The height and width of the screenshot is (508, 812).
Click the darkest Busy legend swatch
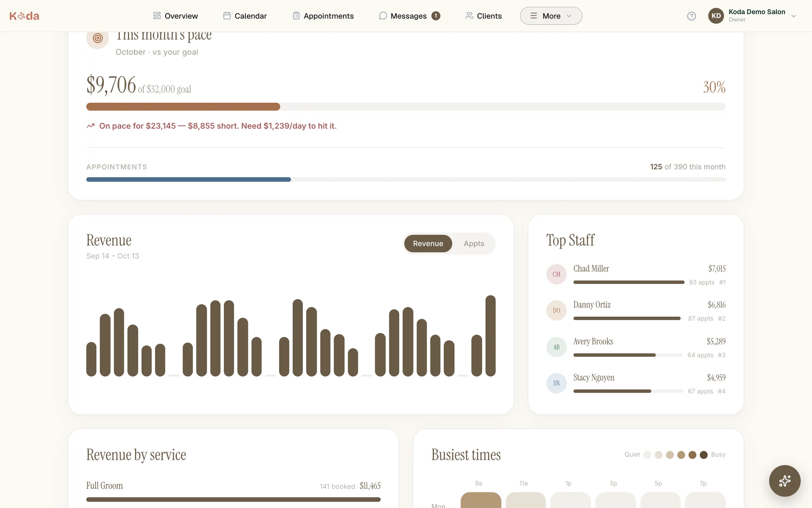point(704,455)
